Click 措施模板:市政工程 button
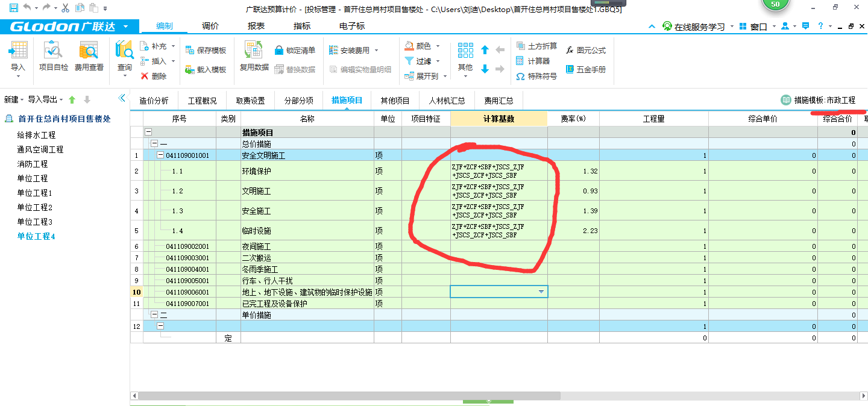The width and height of the screenshot is (868, 406). (818, 100)
